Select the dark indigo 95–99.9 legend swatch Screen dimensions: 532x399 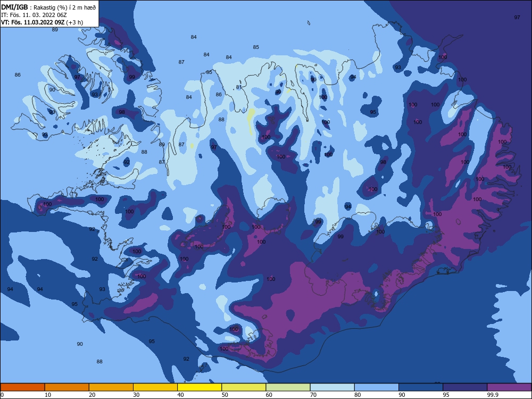465,387
